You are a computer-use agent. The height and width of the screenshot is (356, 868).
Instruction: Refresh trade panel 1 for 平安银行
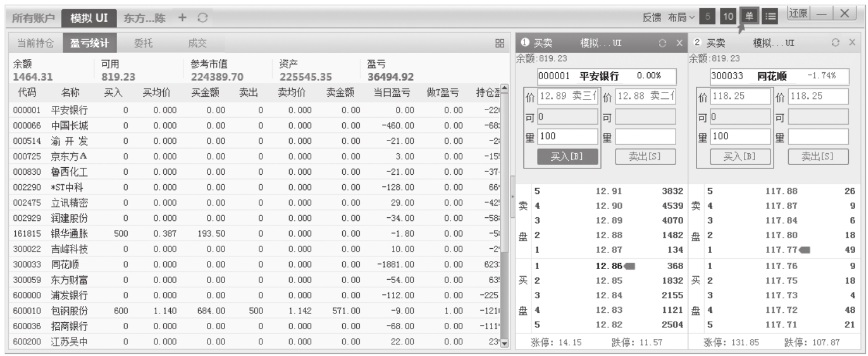pos(662,43)
